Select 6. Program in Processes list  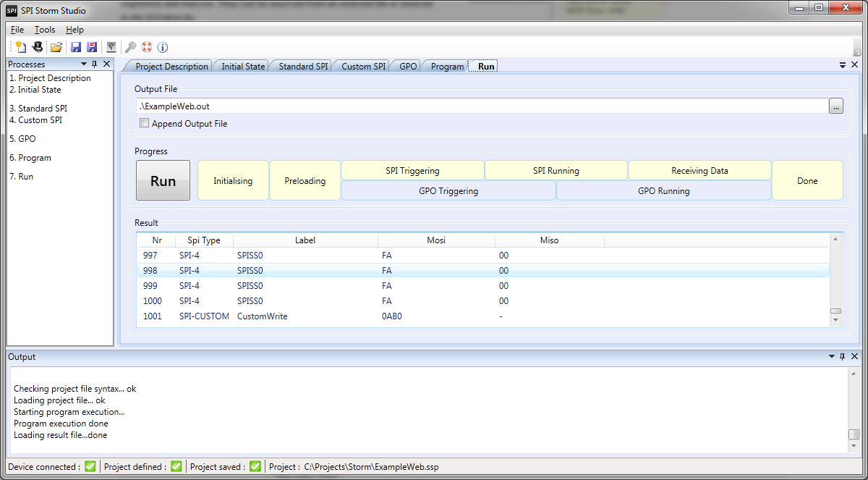[30, 158]
